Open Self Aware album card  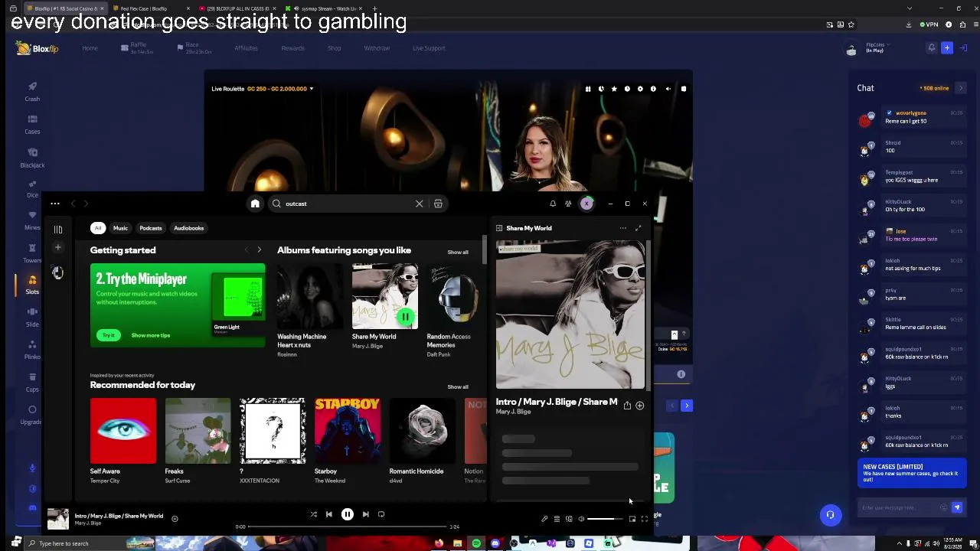[122, 442]
